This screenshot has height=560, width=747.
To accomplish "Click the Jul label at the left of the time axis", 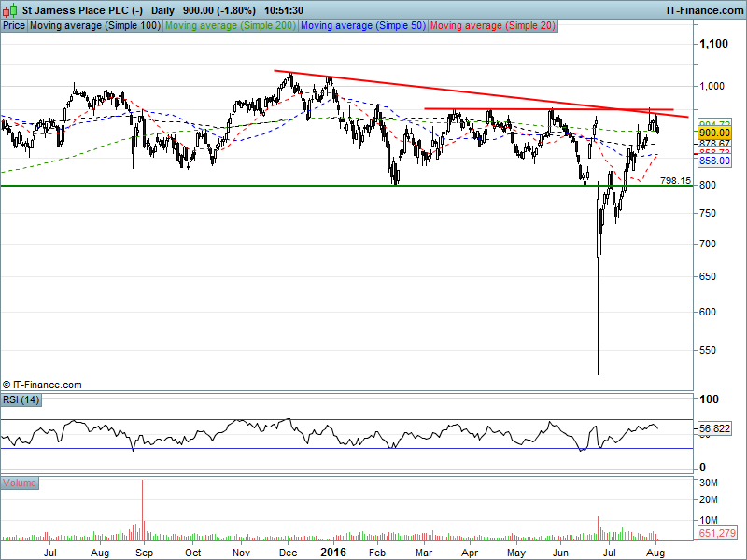I will tap(50, 553).
